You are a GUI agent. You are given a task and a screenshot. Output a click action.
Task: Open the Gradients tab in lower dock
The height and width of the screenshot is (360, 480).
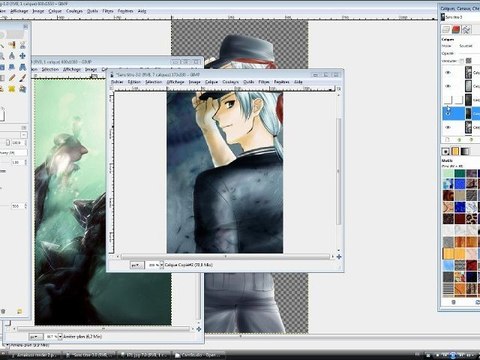(x=465, y=152)
